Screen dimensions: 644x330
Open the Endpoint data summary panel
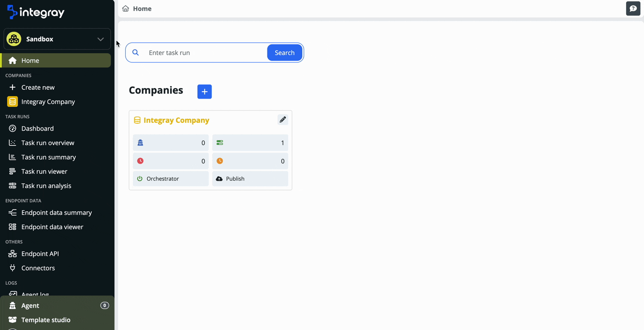coord(56,212)
